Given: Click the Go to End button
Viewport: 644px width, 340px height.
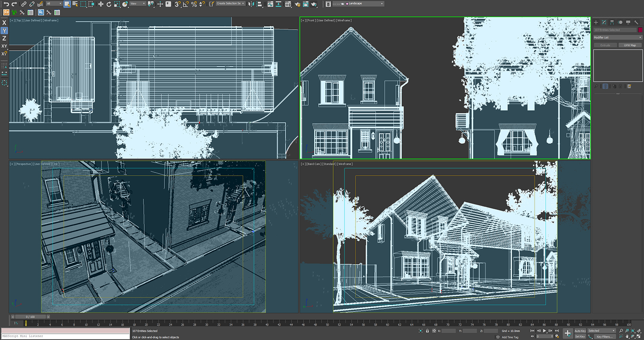Looking at the screenshot, I should [557, 331].
